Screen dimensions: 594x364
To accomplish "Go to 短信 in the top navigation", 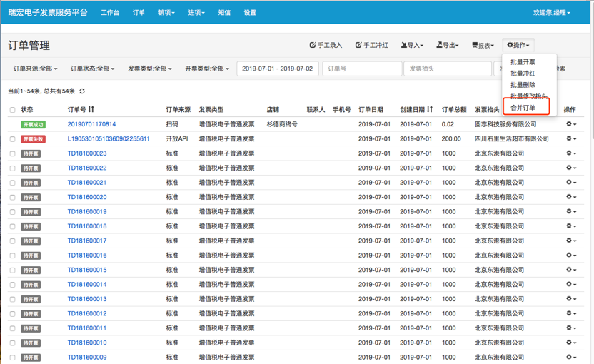I will point(224,13).
